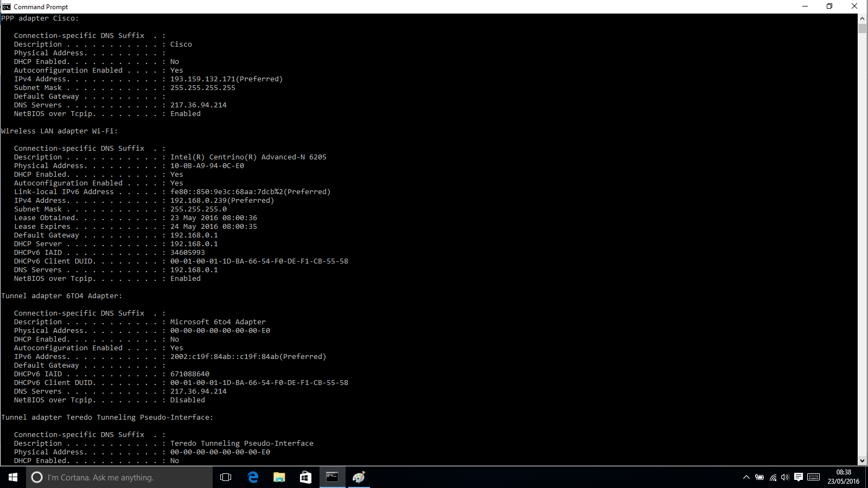Click the Command Prompt title bar icon
This screenshot has height=488, width=868.
point(7,7)
